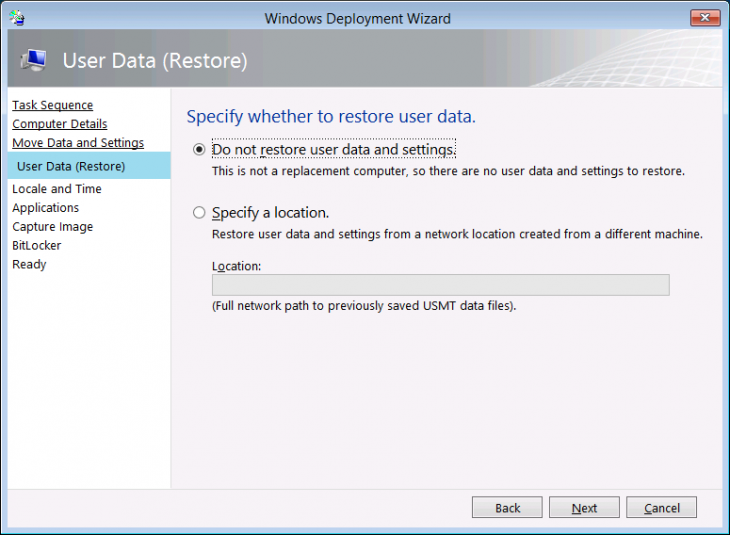Select the Applications step in sidebar
The width and height of the screenshot is (730, 535).
click(45, 208)
